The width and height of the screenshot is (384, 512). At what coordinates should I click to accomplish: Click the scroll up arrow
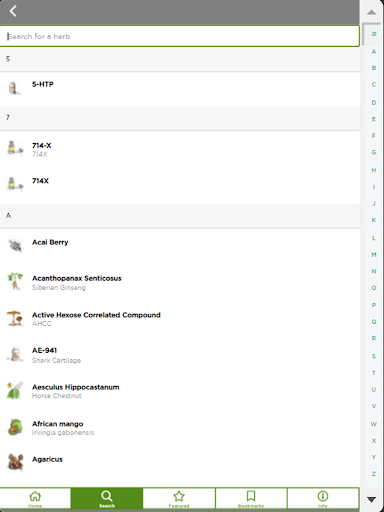coord(371,12)
